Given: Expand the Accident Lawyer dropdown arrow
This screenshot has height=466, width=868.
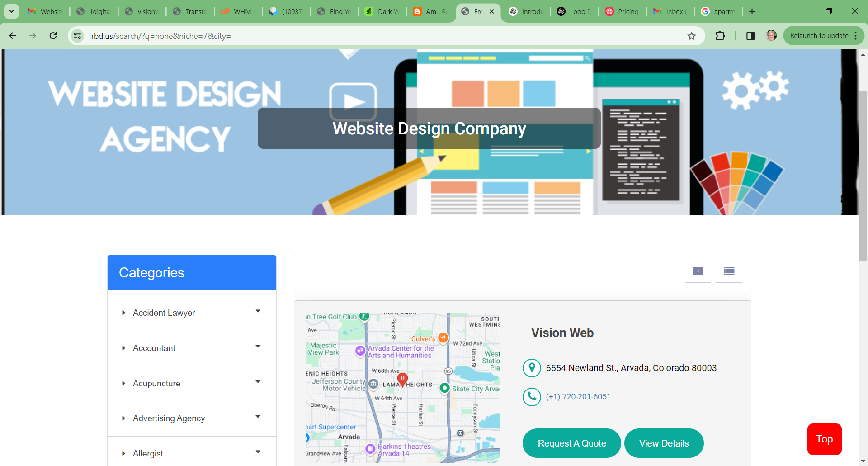Looking at the screenshot, I should coord(258,311).
